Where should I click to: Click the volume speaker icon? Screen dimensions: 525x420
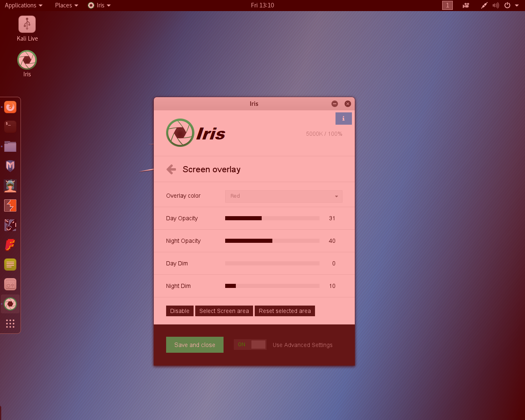pyautogui.click(x=496, y=5)
